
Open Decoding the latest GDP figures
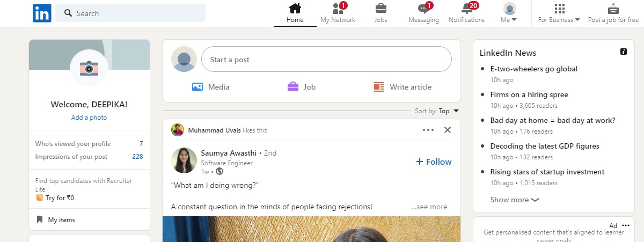click(x=545, y=146)
